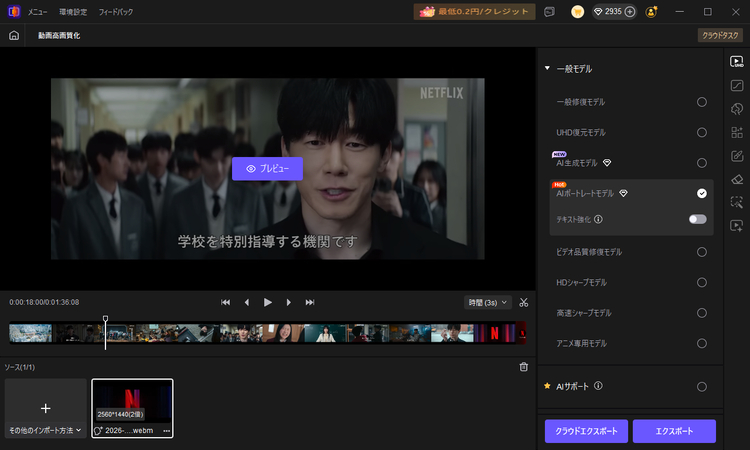
Task: Step back one frame
Action: pyautogui.click(x=247, y=302)
